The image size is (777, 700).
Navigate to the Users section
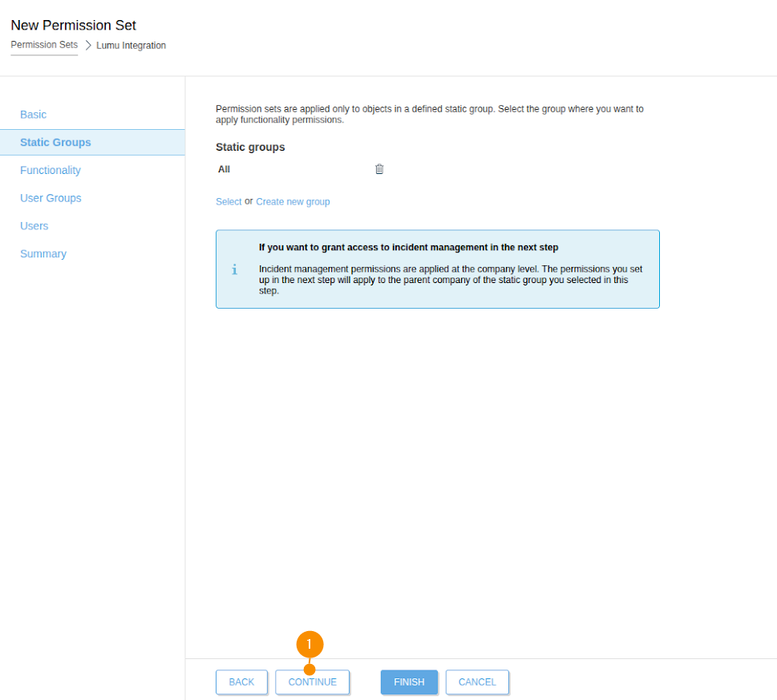pyautogui.click(x=34, y=226)
